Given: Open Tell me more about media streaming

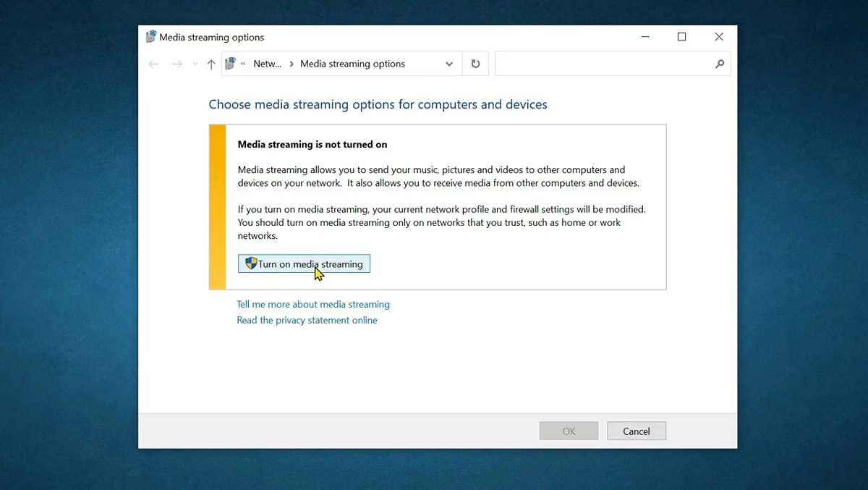Looking at the screenshot, I should pyautogui.click(x=313, y=304).
